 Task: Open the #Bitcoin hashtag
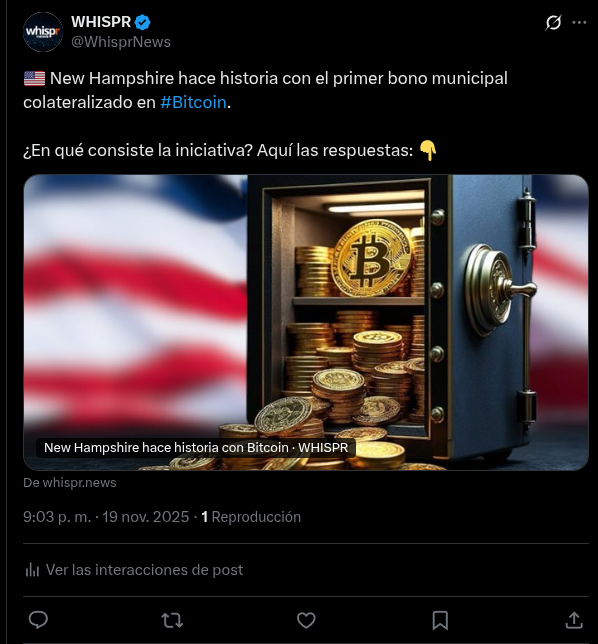(193, 102)
